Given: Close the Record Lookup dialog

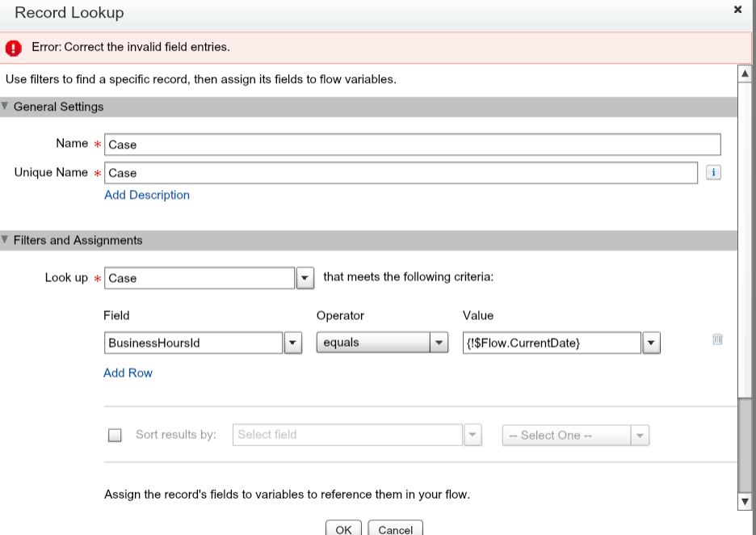Looking at the screenshot, I should point(737,10).
